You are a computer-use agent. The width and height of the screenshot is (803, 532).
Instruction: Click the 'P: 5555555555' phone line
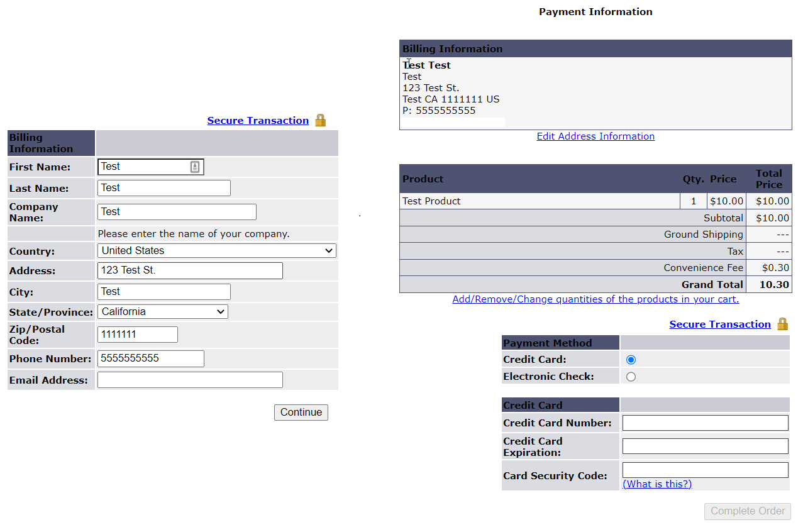pos(439,111)
